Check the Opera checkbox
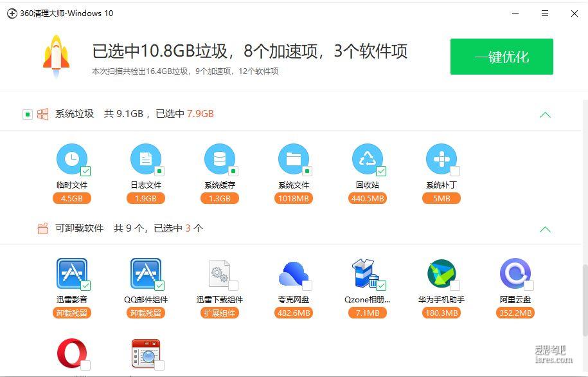 point(85,365)
